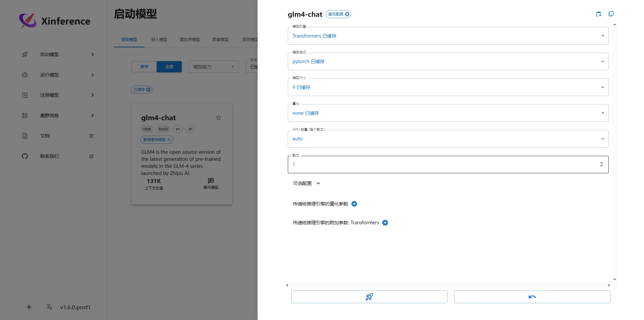The height and width of the screenshot is (320, 644).
Task: Click the document icon beside 文档
Action: tap(25, 136)
